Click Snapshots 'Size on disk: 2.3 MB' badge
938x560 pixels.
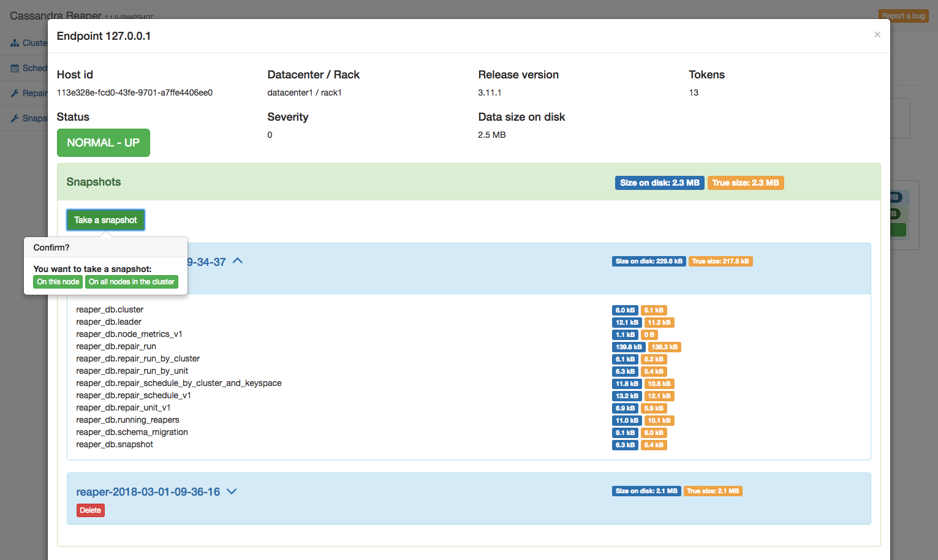660,183
